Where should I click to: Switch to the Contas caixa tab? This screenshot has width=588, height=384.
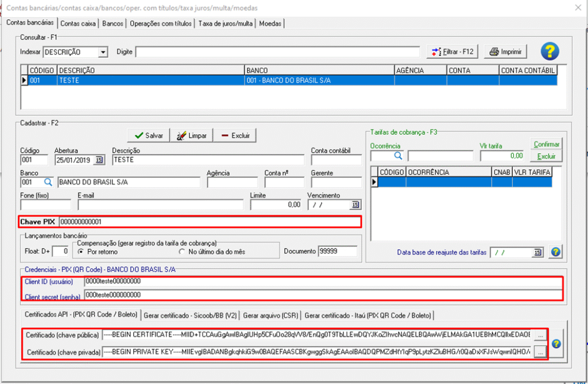pos(78,24)
